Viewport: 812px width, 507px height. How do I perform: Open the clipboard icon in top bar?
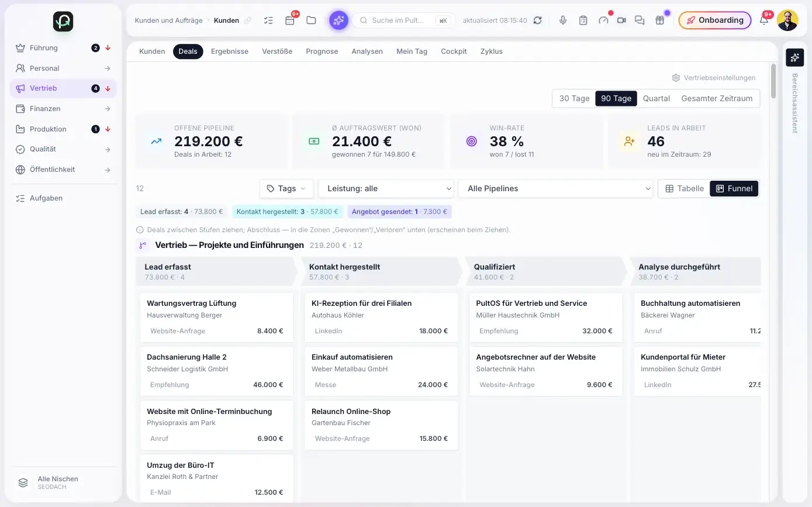pyautogui.click(x=583, y=20)
